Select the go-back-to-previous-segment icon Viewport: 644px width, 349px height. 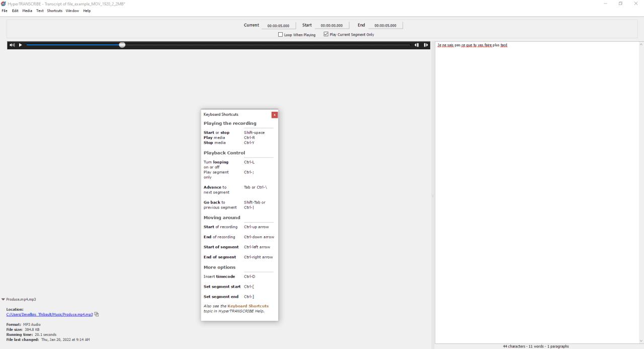(x=417, y=45)
